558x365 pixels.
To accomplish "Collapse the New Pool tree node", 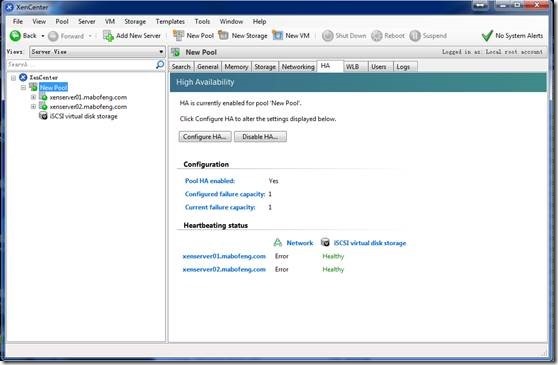I will 23,87.
